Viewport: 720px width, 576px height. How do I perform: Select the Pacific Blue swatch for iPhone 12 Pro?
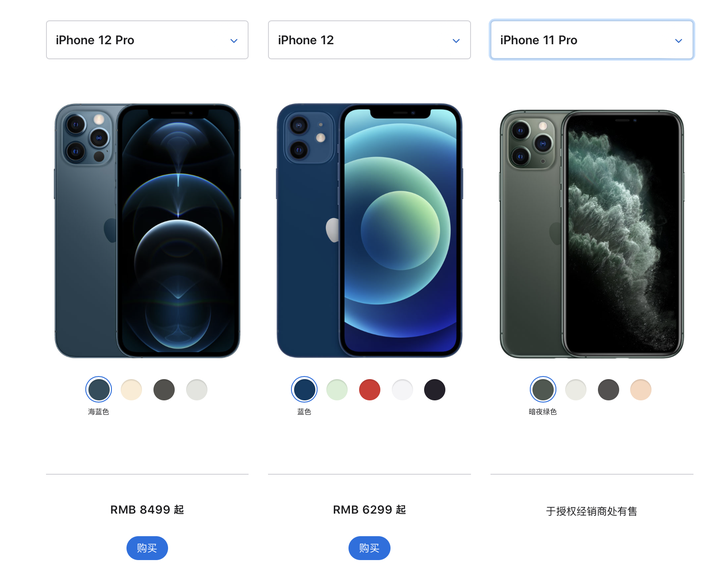pos(98,390)
